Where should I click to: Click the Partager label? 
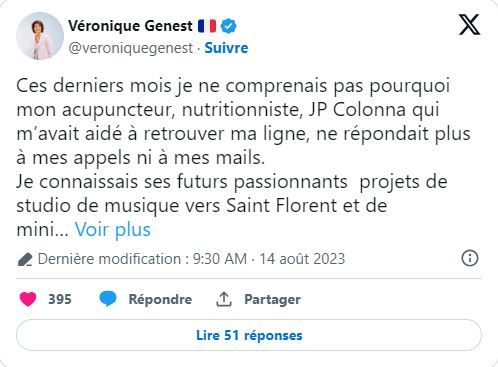(272, 299)
